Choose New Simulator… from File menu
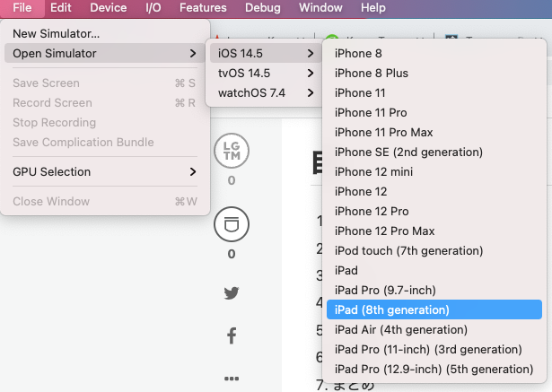 (104, 33)
